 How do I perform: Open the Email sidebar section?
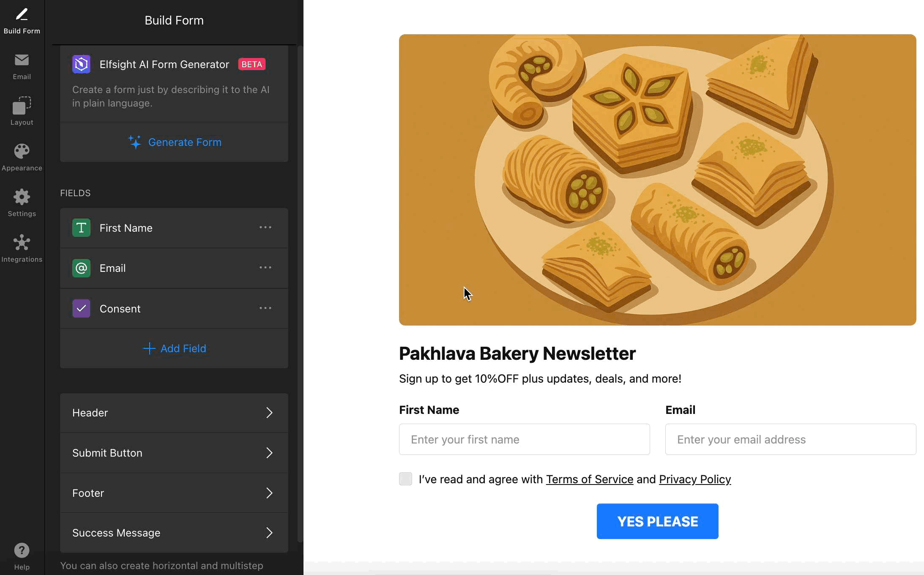22,66
